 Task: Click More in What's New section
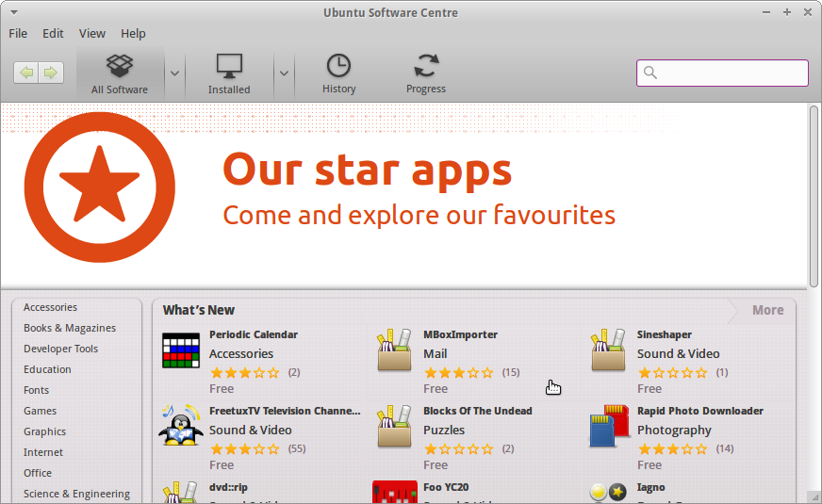[768, 310]
